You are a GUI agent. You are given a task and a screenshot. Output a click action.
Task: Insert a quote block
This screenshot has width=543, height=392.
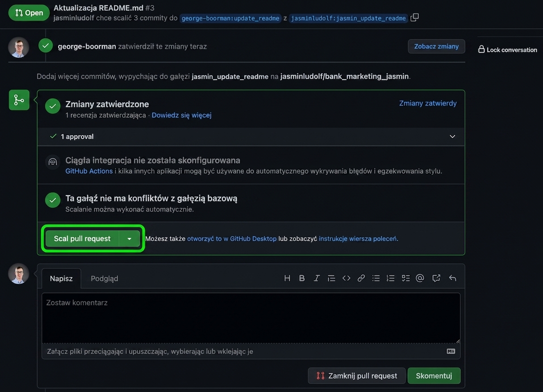(x=331, y=278)
